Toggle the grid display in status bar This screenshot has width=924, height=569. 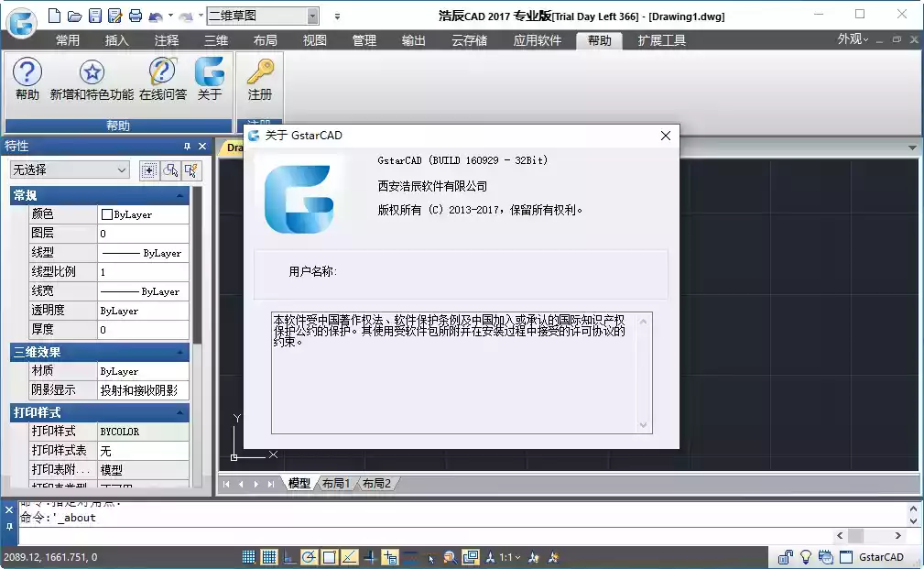[x=269, y=556]
